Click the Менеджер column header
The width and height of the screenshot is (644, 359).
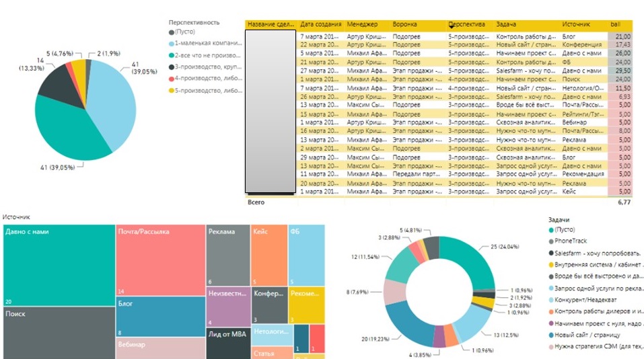pyautogui.click(x=363, y=24)
